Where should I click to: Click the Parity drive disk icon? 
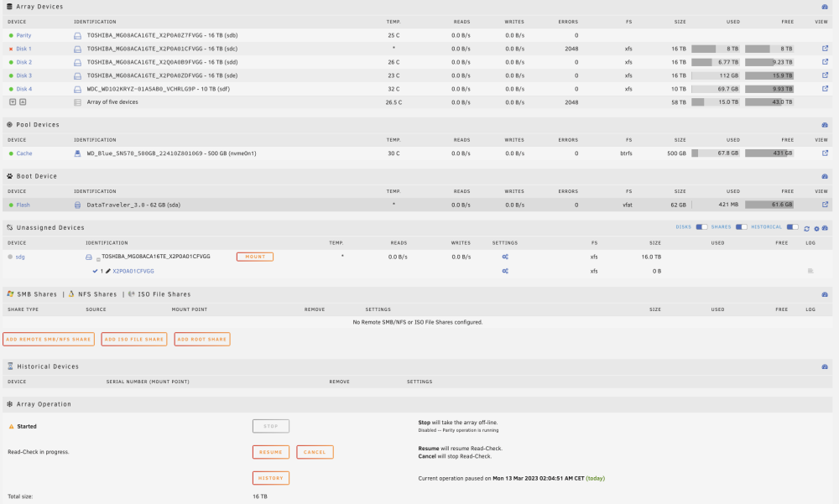[77, 35]
